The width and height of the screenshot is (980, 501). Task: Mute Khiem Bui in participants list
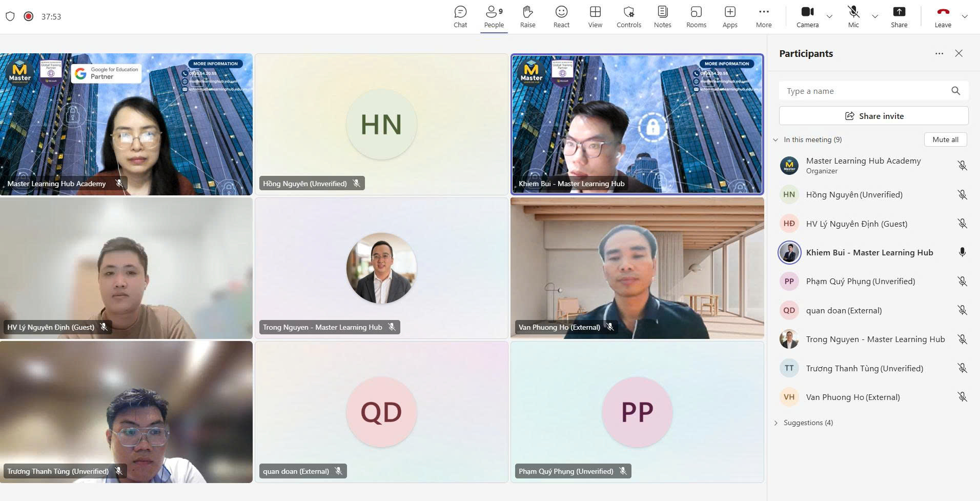tap(962, 252)
